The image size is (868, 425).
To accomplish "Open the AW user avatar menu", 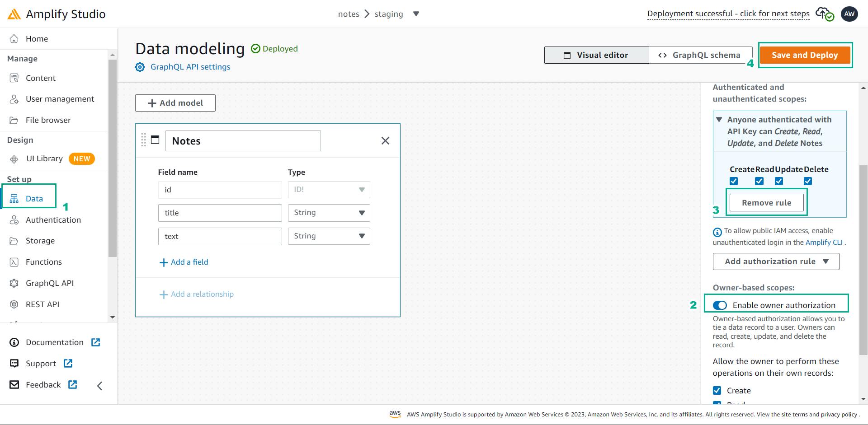I will coord(849,14).
